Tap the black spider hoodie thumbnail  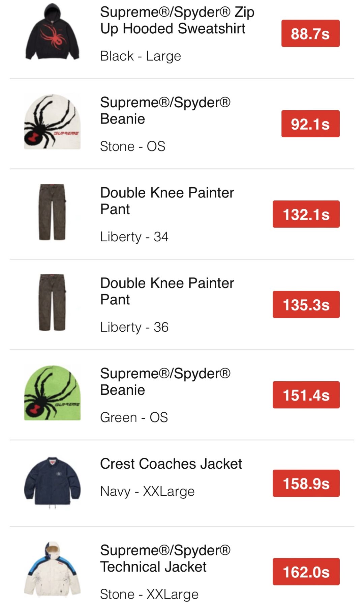pyautogui.click(x=52, y=32)
